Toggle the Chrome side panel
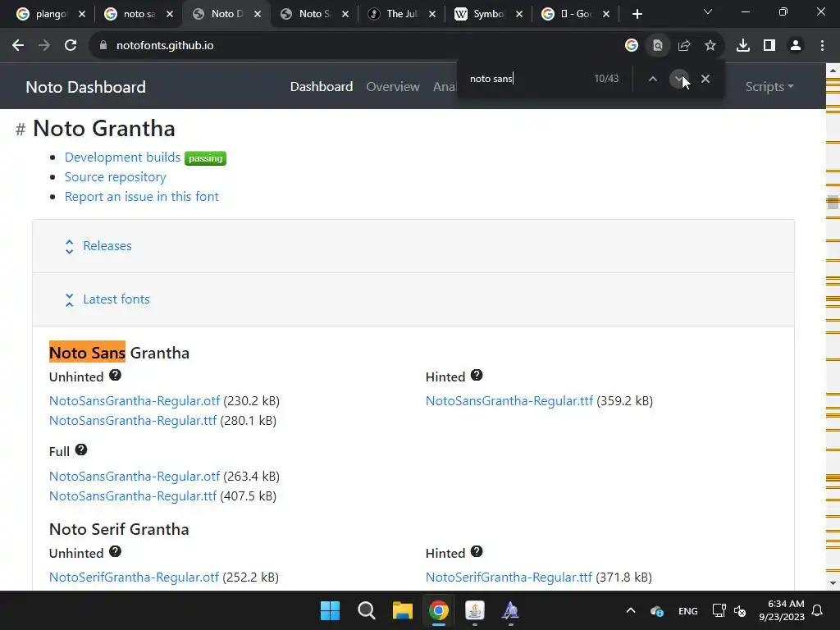 [x=769, y=46]
